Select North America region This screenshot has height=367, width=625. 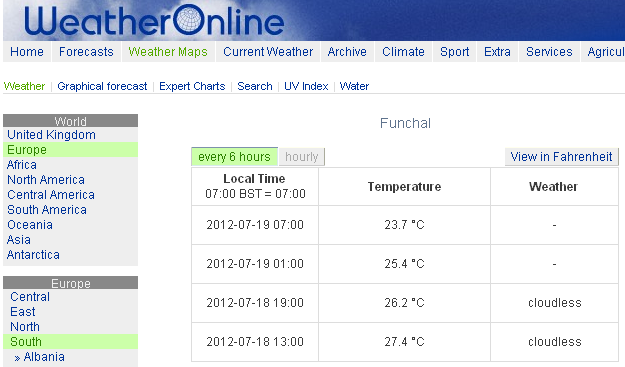coord(46,180)
